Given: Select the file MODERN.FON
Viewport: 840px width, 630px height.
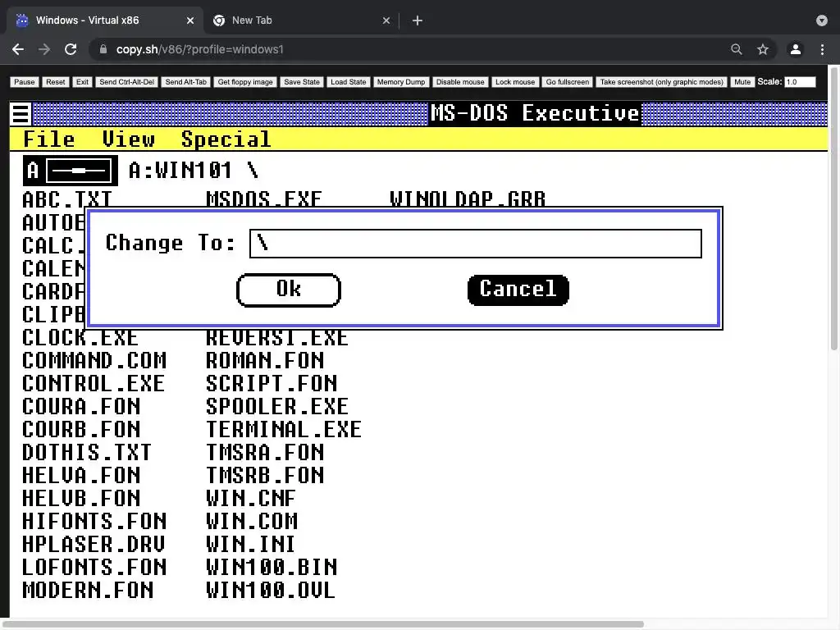Looking at the screenshot, I should coord(88,591).
